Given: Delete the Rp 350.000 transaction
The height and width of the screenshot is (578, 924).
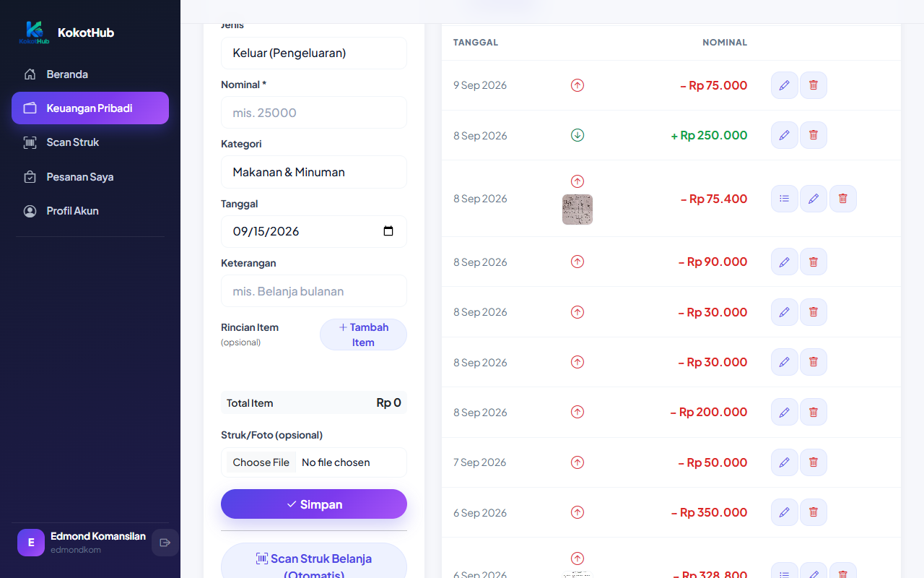Looking at the screenshot, I should tap(814, 512).
